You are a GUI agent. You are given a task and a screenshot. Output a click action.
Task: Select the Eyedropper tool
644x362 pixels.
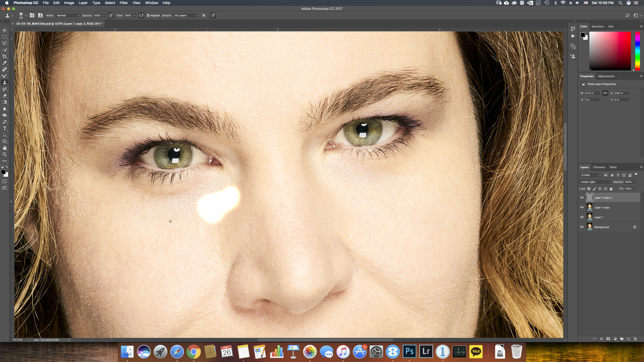pos(5,63)
